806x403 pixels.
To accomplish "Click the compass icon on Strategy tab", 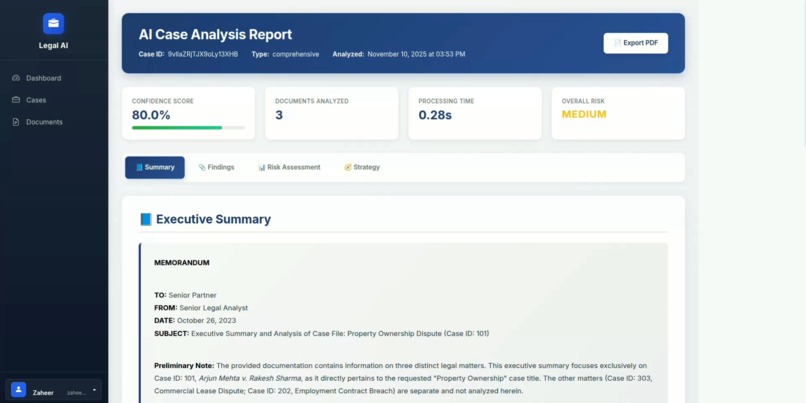I will [x=348, y=167].
